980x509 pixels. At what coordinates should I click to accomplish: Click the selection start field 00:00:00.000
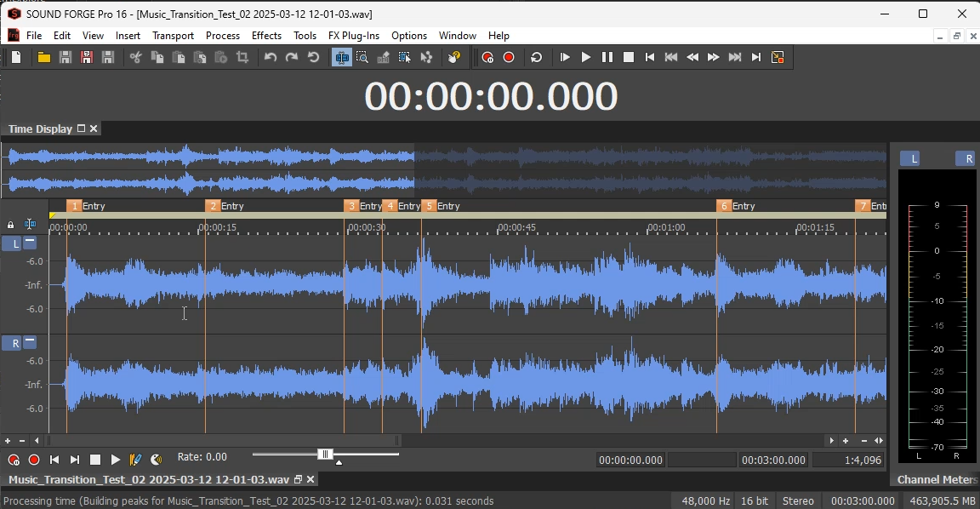click(630, 460)
